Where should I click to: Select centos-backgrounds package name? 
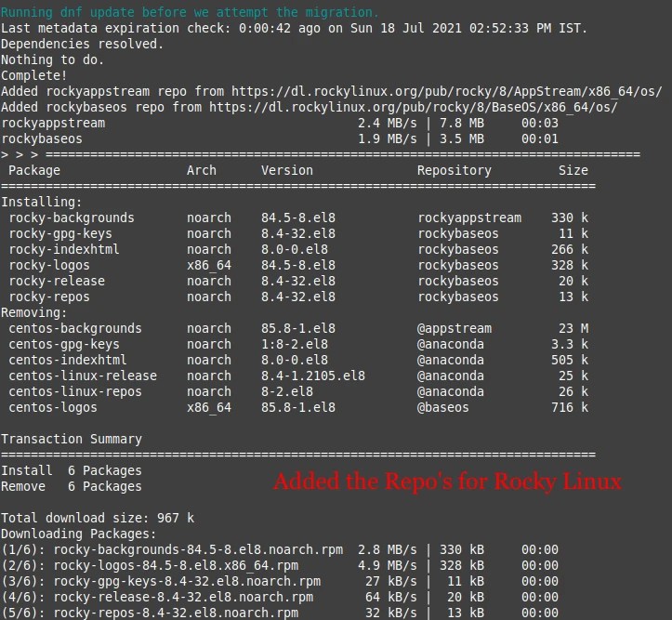(75, 329)
